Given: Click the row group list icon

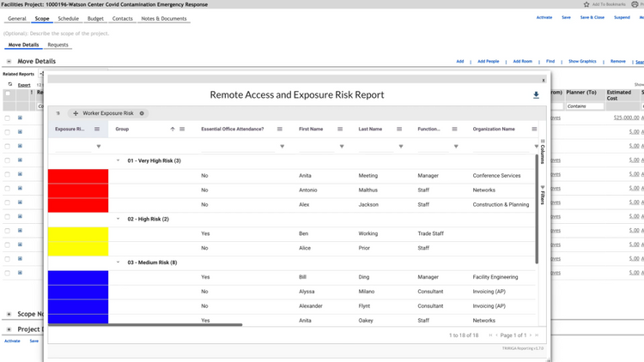Looking at the screenshot, I should 58,113.
